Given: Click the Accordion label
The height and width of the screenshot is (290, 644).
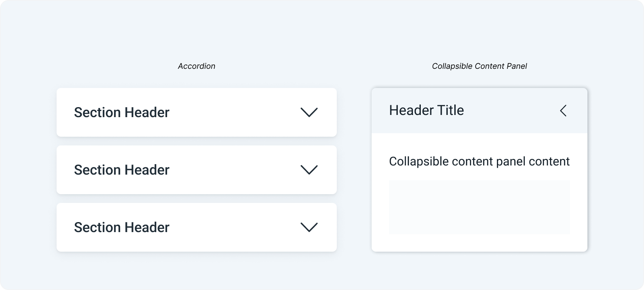Looking at the screenshot, I should point(196,66).
